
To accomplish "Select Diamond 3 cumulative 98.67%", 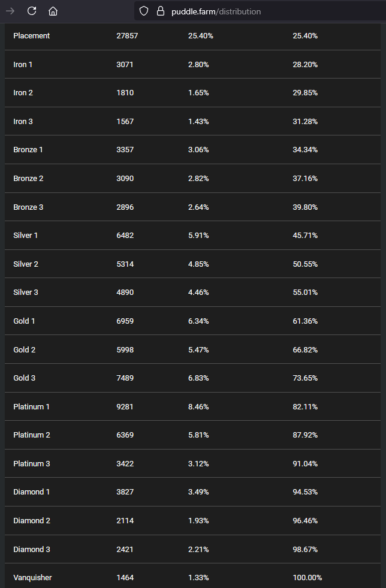I will [x=305, y=550].
